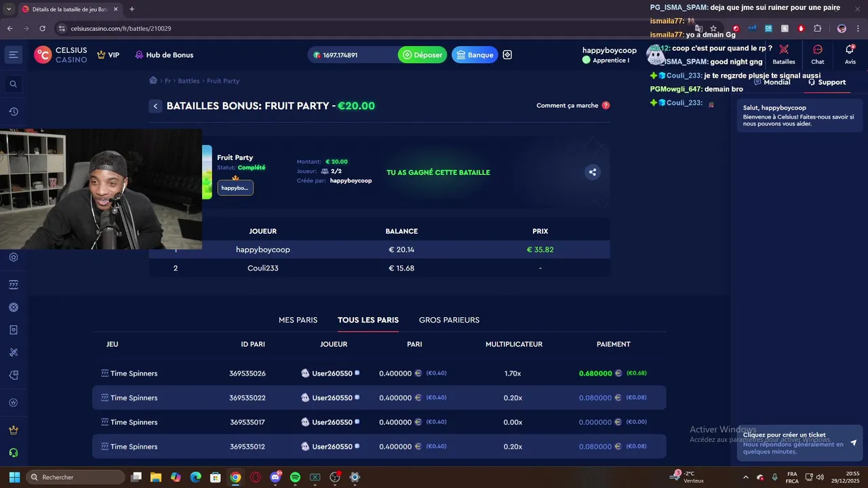Click the happybo... player chip in battle card
This screenshot has height=488, width=868.
click(235, 188)
